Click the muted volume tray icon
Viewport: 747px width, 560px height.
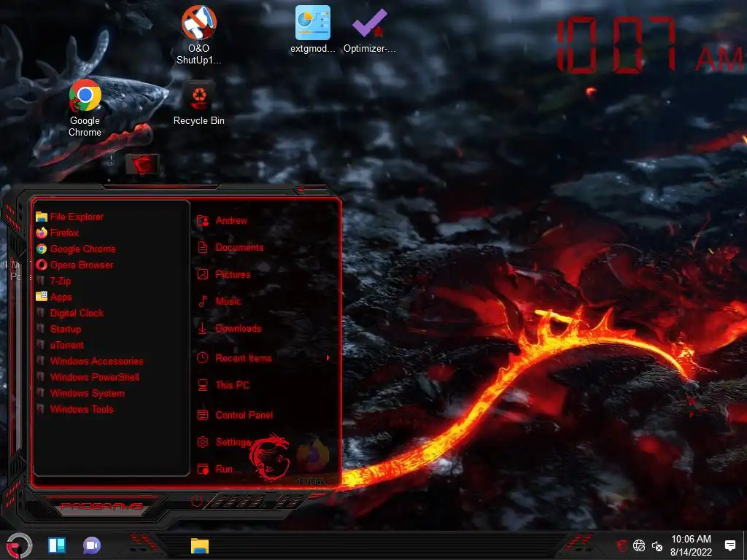[x=657, y=546]
